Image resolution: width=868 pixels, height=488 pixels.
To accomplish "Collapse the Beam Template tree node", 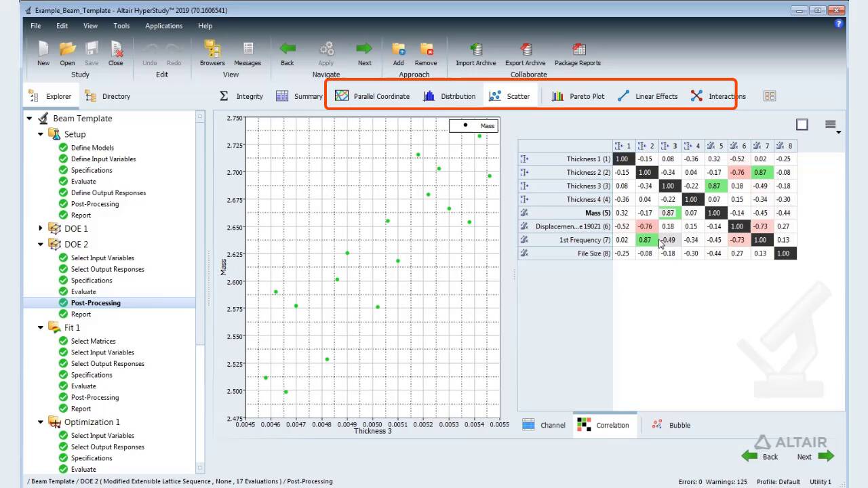I will point(29,119).
